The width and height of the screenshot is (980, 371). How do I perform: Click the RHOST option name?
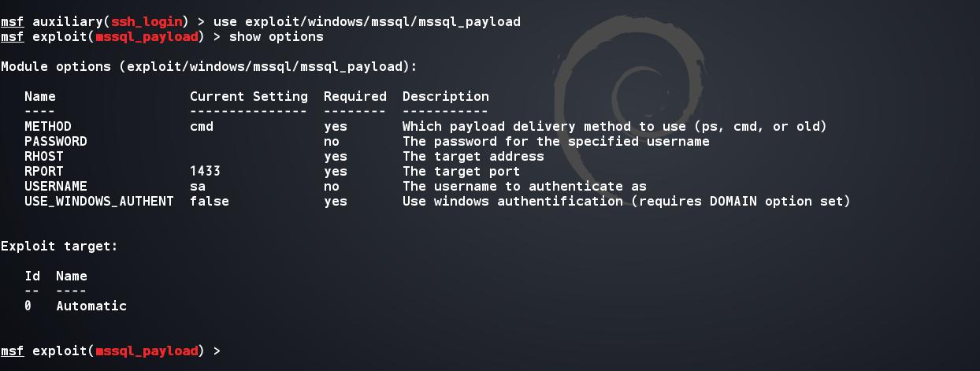click(x=43, y=157)
